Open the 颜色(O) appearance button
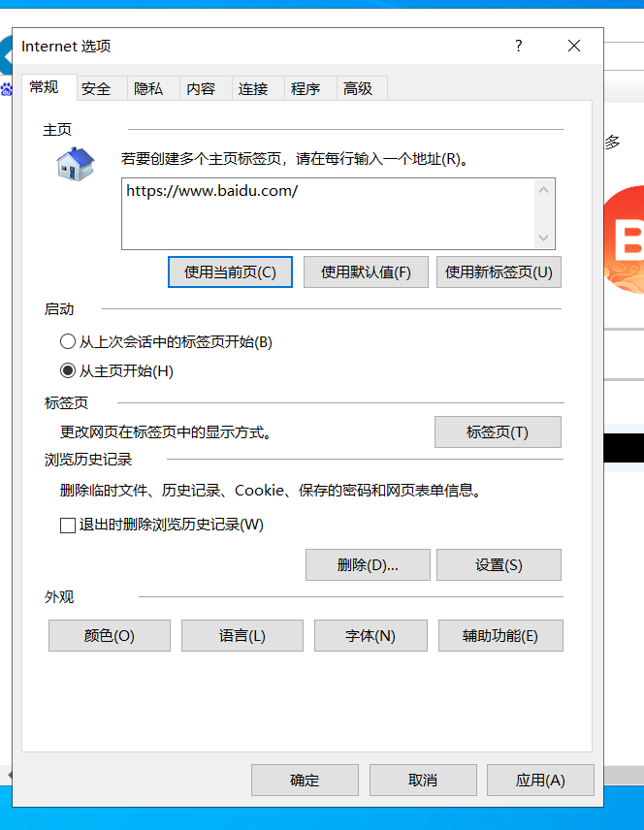Image resolution: width=644 pixels, height=830 pixels. 110,635
